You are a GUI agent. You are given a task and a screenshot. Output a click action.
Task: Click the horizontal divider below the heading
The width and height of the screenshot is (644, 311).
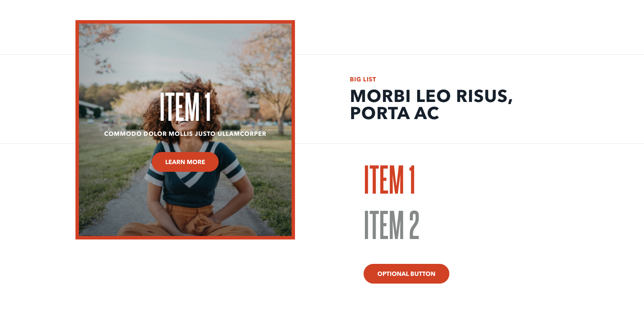[469, 144]
